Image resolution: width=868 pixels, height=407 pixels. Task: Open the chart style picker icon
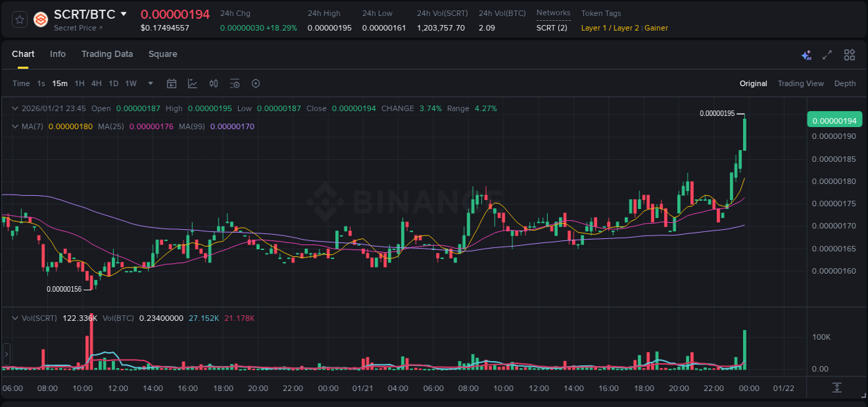point(191,83)
